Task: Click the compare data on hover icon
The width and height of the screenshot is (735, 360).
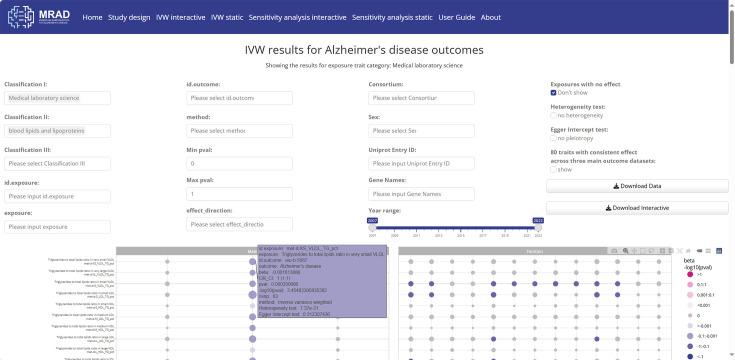Action: tap(708, 251)
